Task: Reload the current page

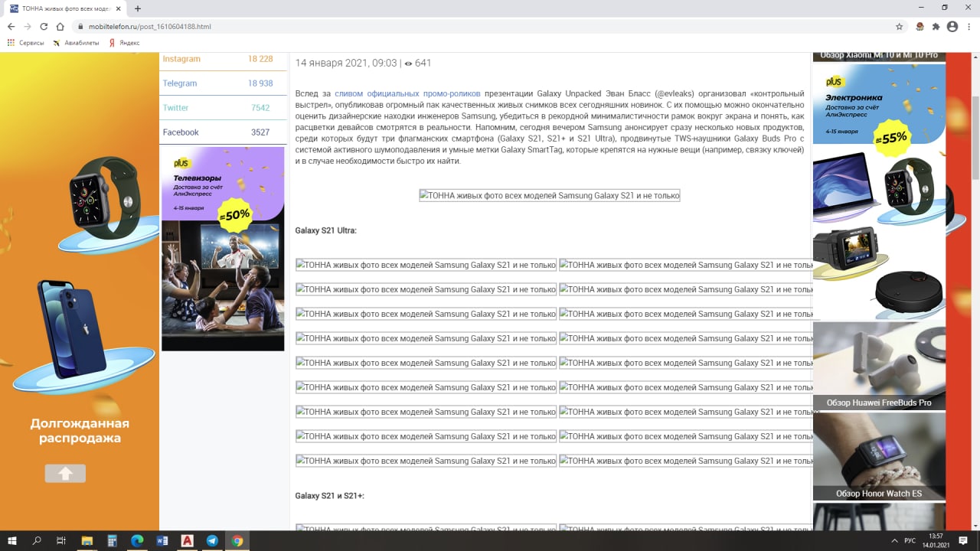Action: coord(44,26)
